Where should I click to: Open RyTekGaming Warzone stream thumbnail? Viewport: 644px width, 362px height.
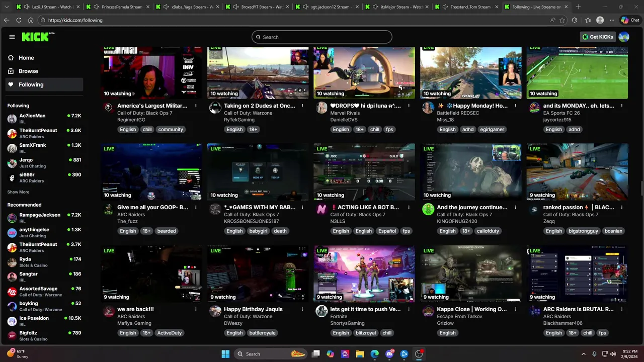pos(258,72)
